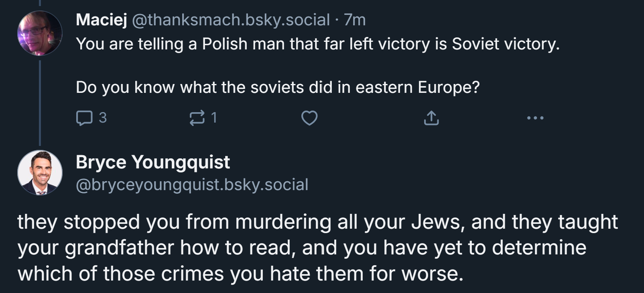Click the "which of those crimes" sentence

[240, 274]
